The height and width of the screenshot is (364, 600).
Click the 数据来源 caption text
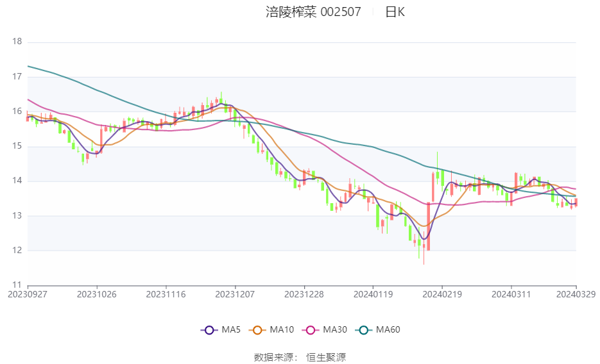274,358
